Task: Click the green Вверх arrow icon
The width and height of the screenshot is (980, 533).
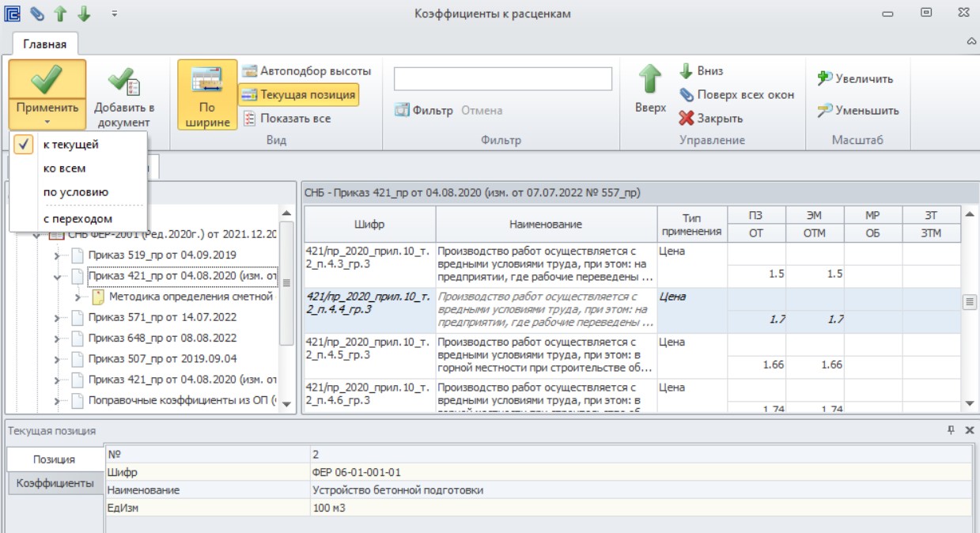Action: click(x=650, y=80)
